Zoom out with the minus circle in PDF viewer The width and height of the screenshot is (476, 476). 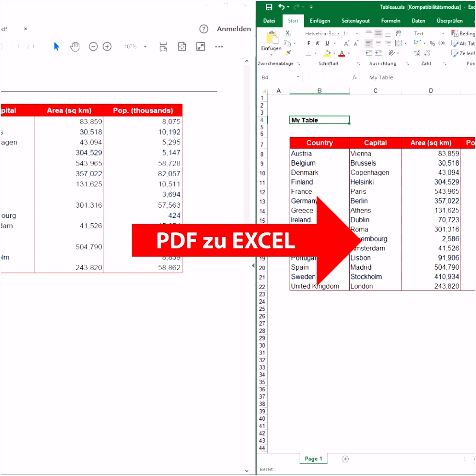tap(93, 47)
